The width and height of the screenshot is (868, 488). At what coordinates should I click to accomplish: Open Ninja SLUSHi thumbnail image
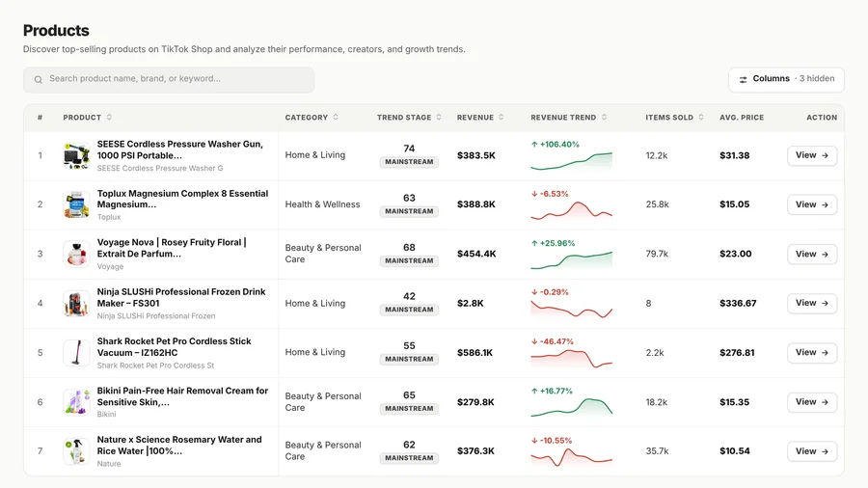coord(76,303)
